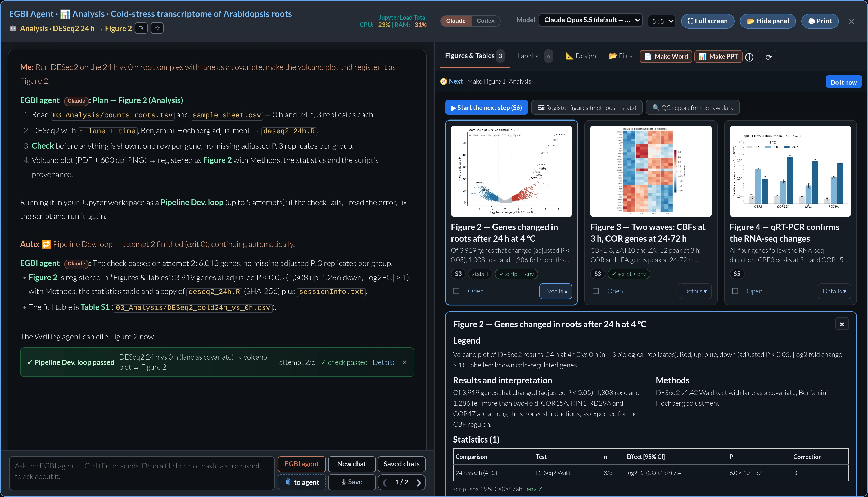Refresh the Figures panel with reload icon
This screenshot has height=497, width=868.
click(768, 57)
